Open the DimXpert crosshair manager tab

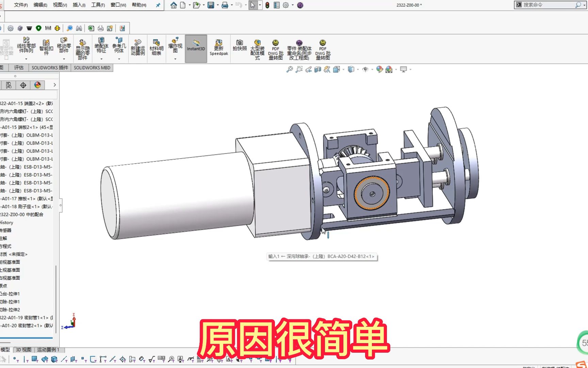pyautogui.click(x=23, y=85)
